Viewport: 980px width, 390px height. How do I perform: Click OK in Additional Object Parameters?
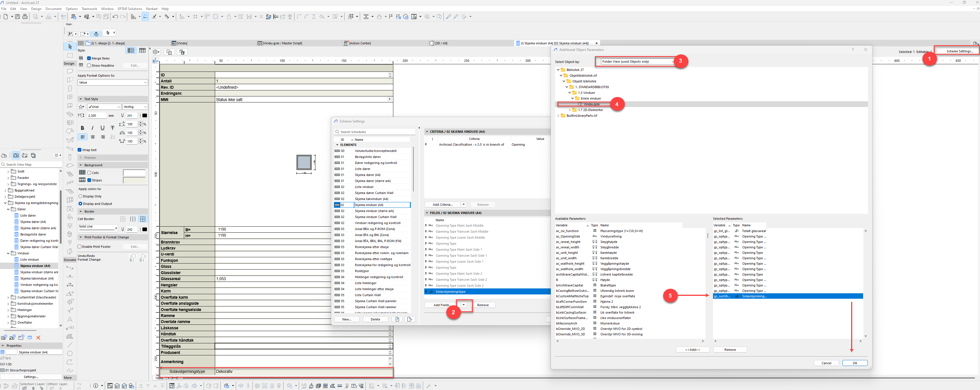click(855, 363)
